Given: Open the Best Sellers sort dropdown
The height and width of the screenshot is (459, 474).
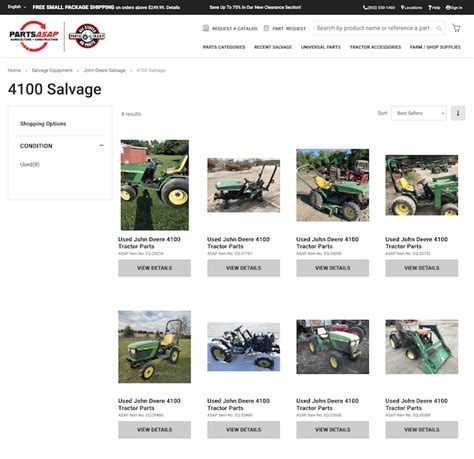Looking at the screenshot, I should click(x=419, y=113).
